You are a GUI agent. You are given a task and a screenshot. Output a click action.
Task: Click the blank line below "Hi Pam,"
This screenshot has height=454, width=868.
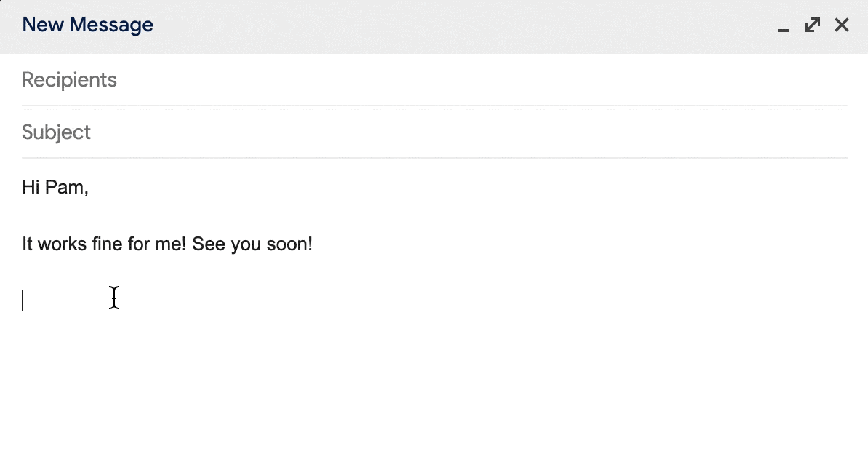(x=218, y=216)
